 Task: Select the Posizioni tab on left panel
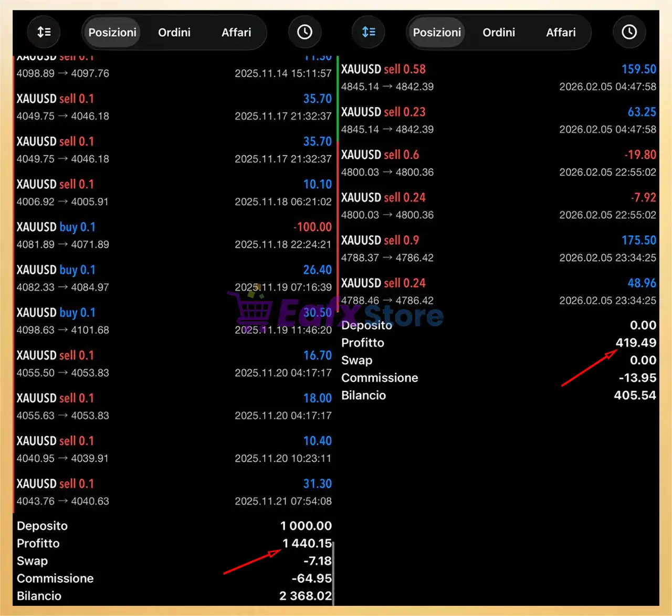[111, 32]
